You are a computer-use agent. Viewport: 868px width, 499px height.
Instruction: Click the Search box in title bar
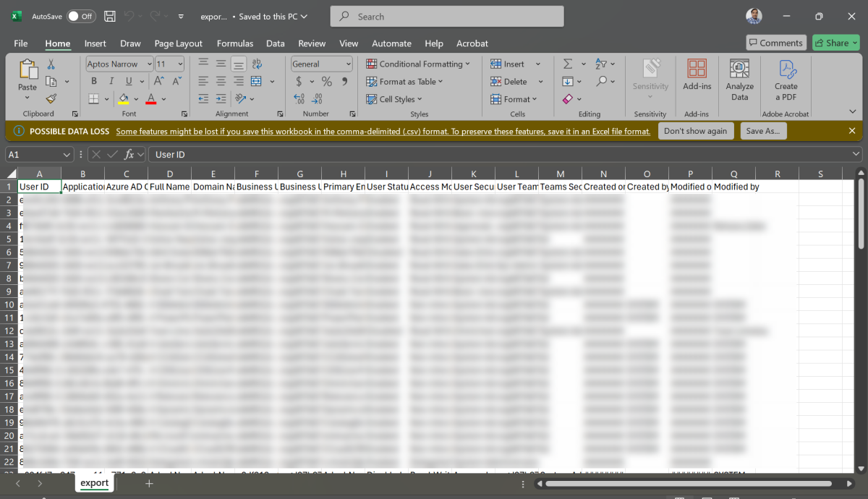(x=447, y=16)
